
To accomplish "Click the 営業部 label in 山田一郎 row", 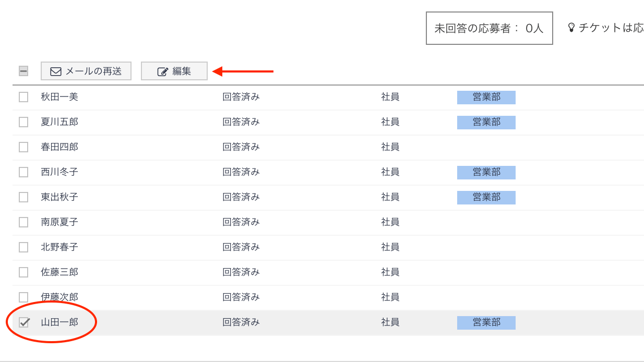I will click(486, 322).
